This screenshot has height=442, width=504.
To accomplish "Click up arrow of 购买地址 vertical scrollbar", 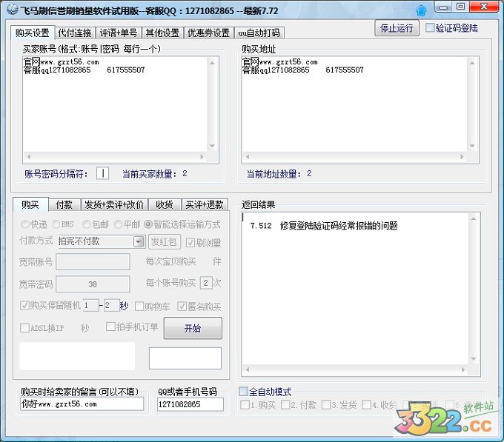I will coord(472,63).
